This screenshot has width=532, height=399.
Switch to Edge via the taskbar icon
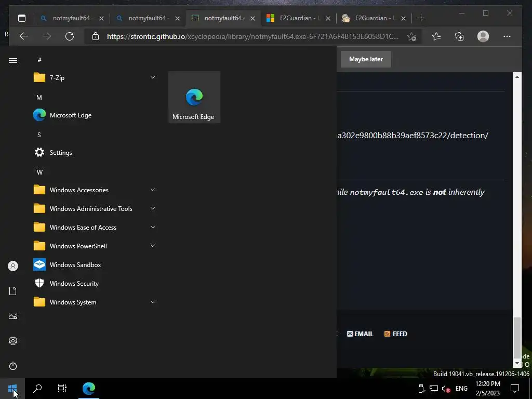tap(89, 389)
